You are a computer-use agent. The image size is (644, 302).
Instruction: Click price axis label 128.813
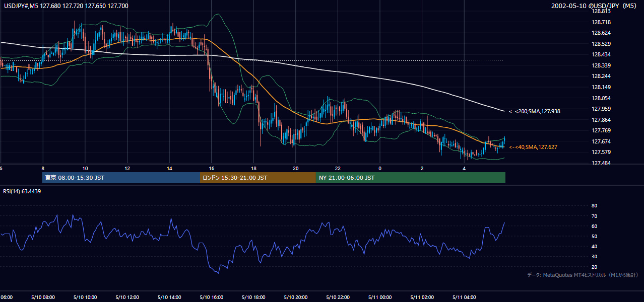601,11
